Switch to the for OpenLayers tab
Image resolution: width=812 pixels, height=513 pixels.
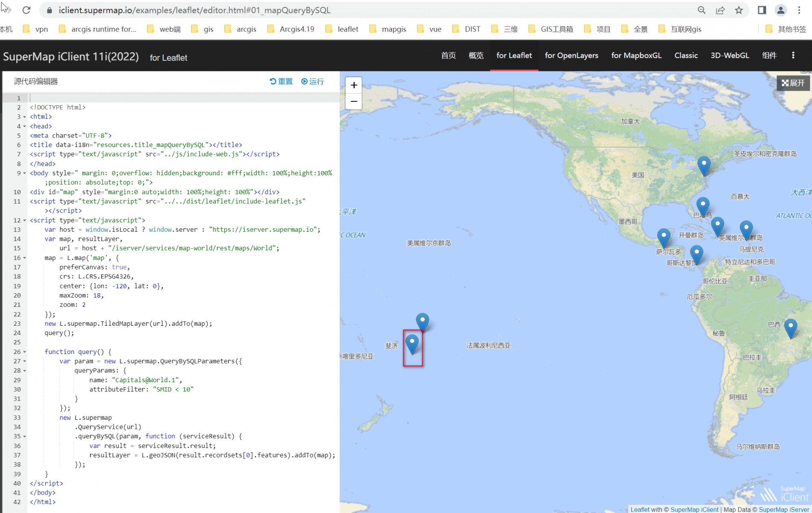(571, 55)
